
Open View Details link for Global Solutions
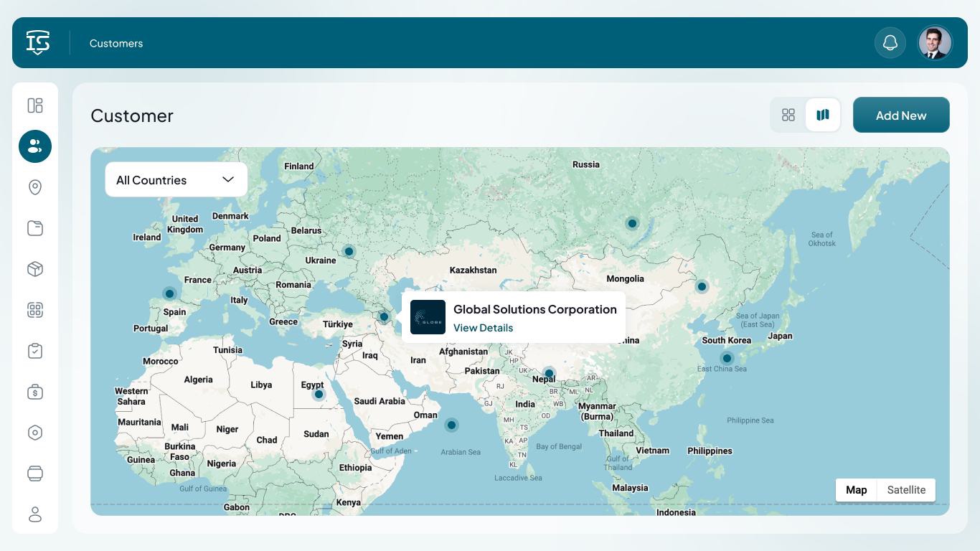[x=483, y=328]
